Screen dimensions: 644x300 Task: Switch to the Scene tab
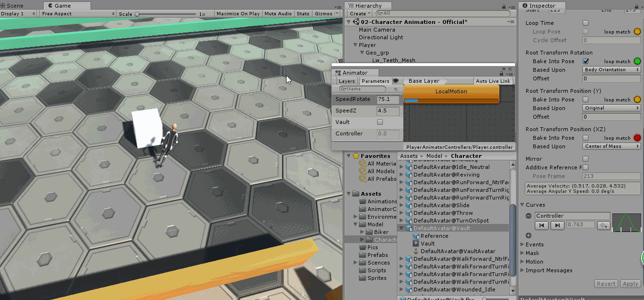[12, 6]
